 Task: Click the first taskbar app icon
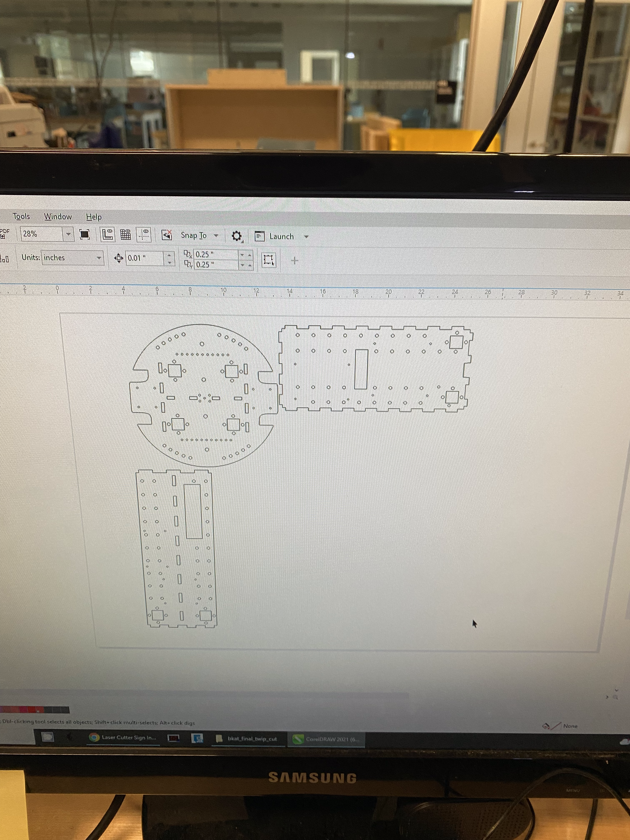tap(47, 737)
